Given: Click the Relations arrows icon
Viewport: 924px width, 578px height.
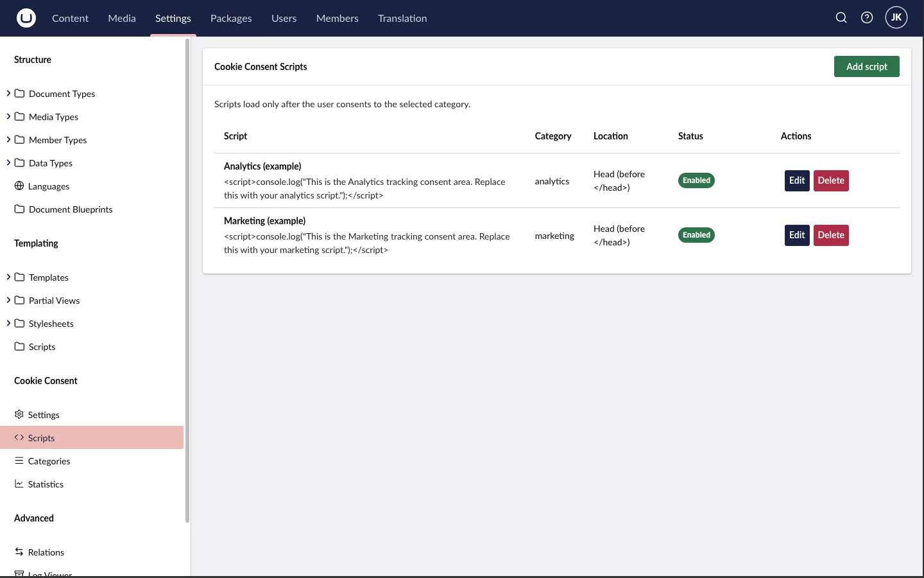Looking at the screenshot, I should (x=19, y=552).
